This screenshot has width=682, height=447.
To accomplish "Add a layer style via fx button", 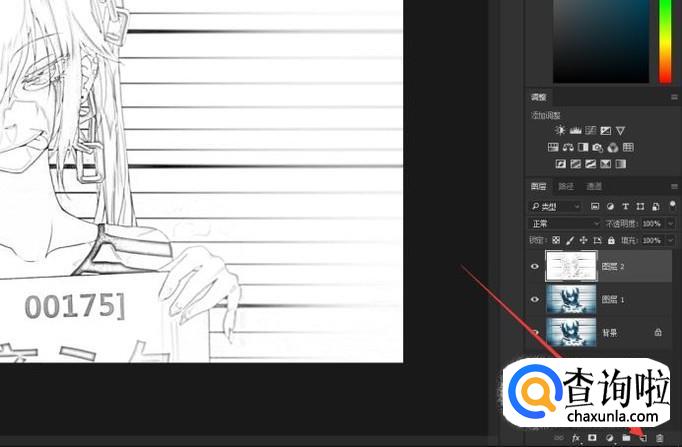I will click(x=576, y=438).
